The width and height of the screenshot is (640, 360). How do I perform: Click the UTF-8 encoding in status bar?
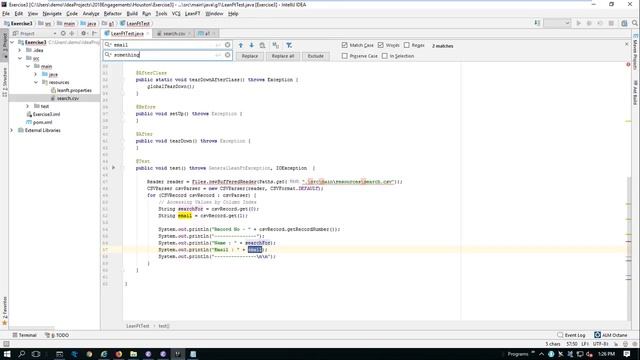click(601, 344)
